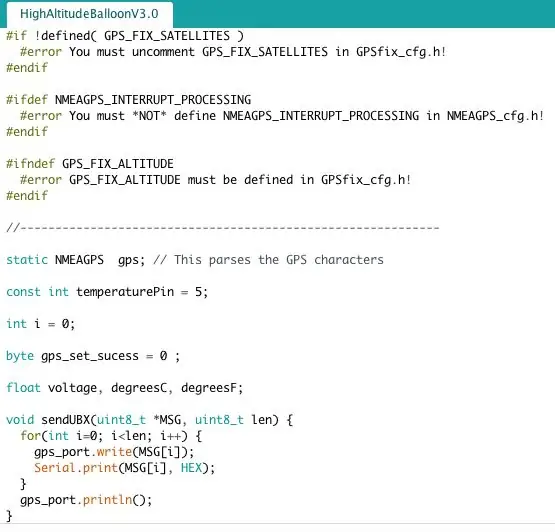Click the HEX keyword argument
The width and height of the screenshot is (555, 532).
coord(191,468)
